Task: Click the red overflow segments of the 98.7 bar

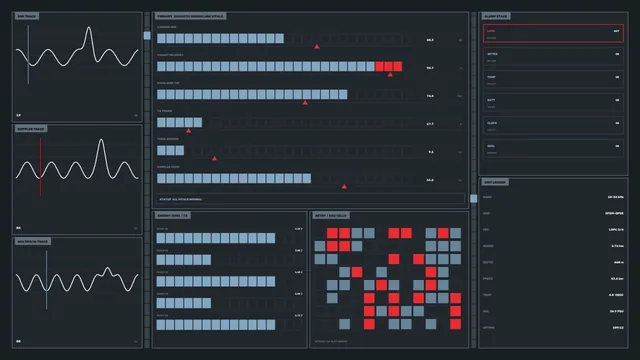Action: coord(389,67)
